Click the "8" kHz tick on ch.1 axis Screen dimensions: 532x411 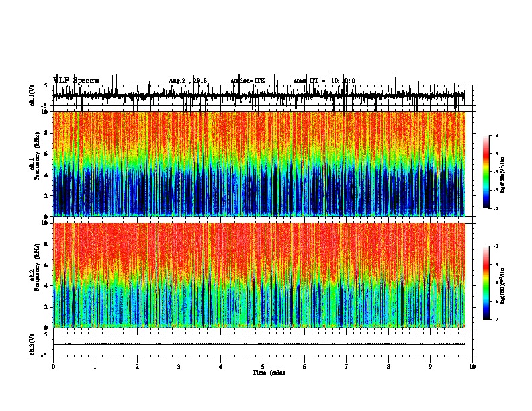(47, 133)
